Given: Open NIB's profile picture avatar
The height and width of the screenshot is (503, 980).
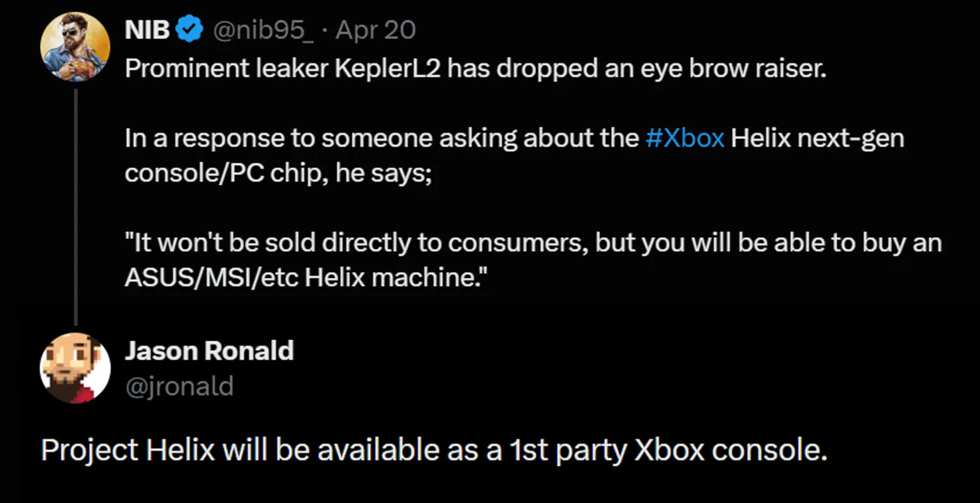Looking at the screenshot, I should pos(75,47).
